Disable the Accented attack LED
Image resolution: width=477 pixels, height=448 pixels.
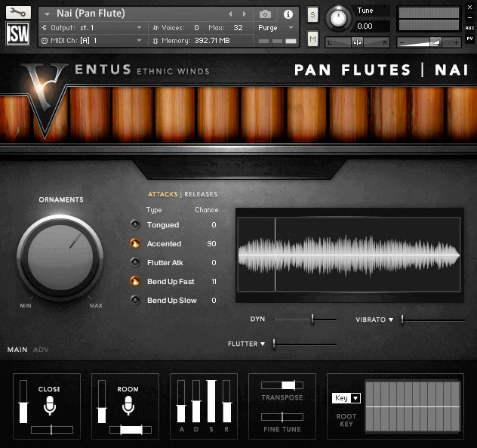coord(135,244)
